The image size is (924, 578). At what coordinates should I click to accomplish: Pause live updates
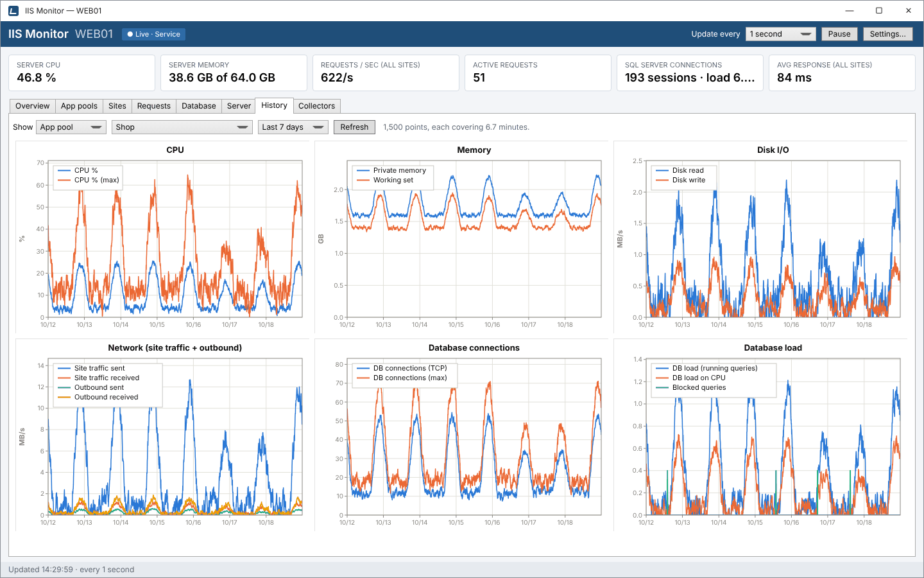tap(839, 34)
